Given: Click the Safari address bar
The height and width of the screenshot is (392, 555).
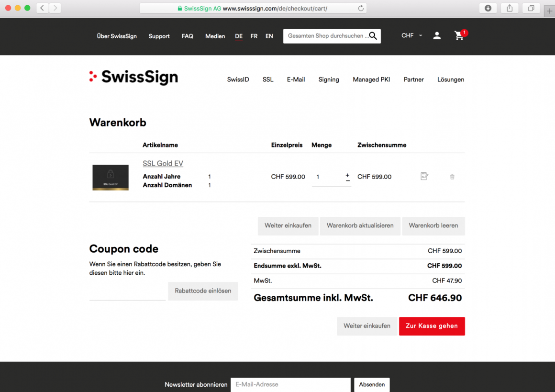Looking at the screenshot, I should pyautogui.click(x=253, y=8).
